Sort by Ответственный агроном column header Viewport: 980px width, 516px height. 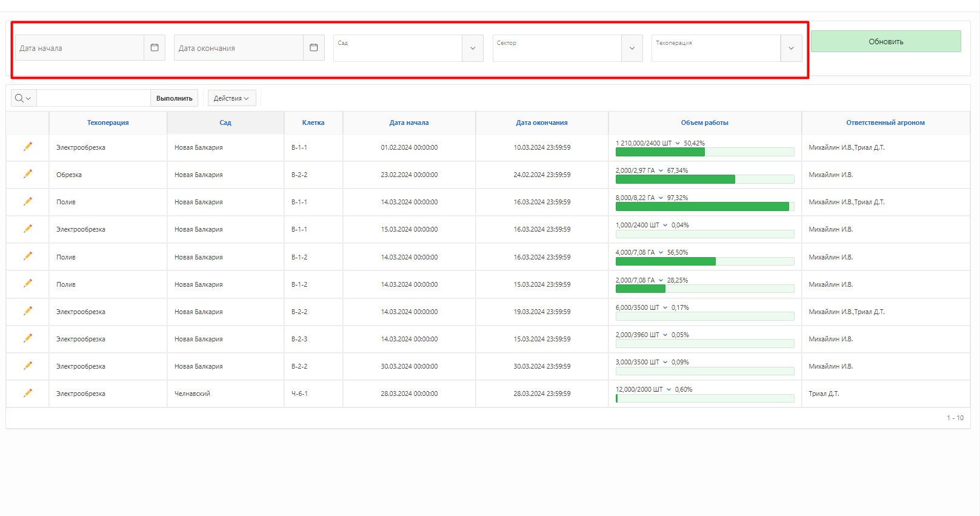[885, 122]
